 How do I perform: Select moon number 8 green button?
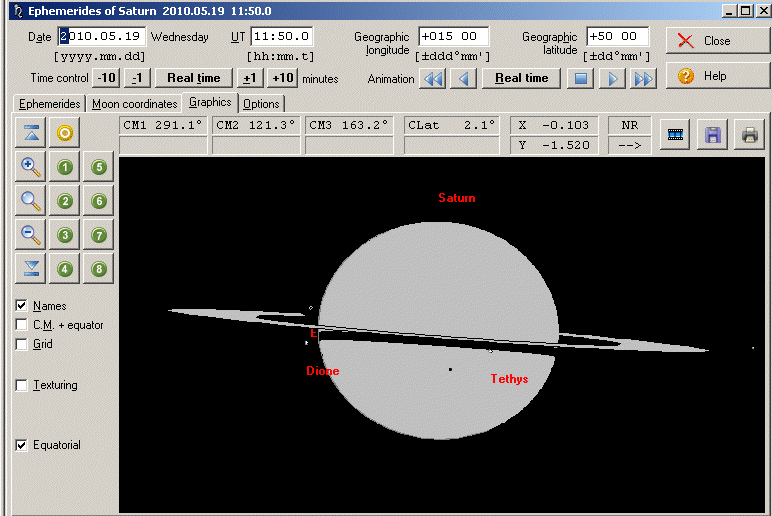[x=99, y=269]
